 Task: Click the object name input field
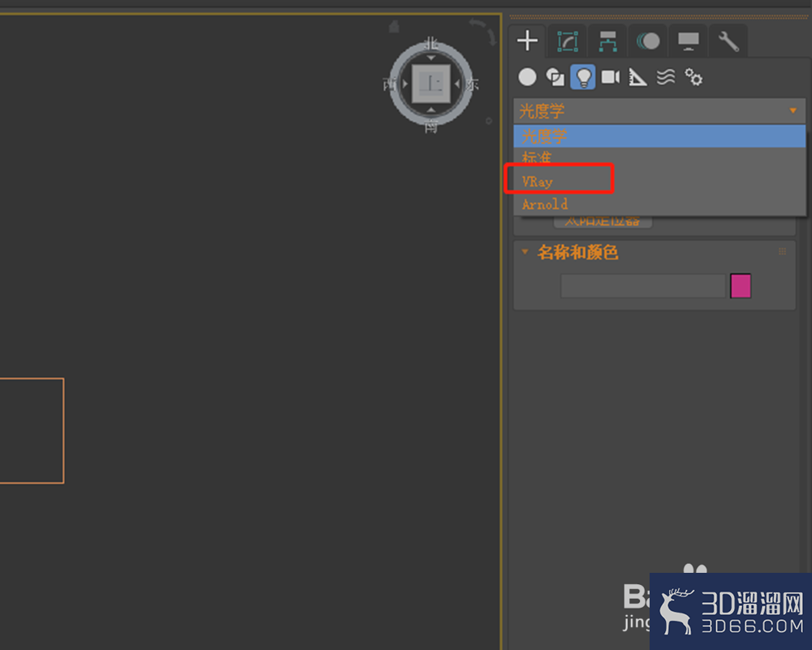(x=642, y=286)
